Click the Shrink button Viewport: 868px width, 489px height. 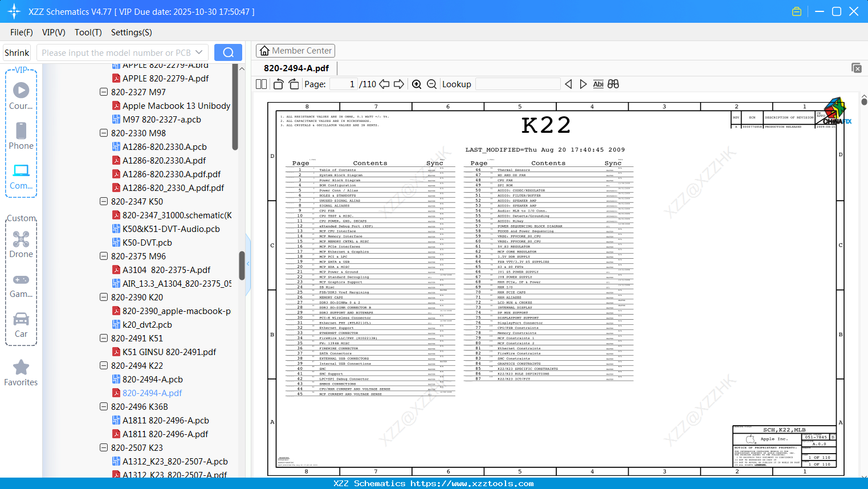click(17, 52)
